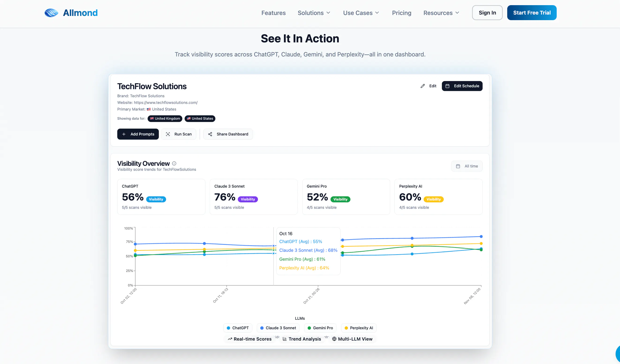Click the 'Oct 02, 12:00' axis label

tap(129, 296)
